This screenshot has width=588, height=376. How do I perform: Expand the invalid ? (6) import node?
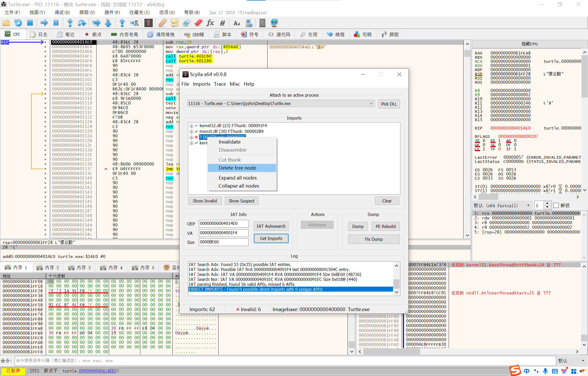192,137
